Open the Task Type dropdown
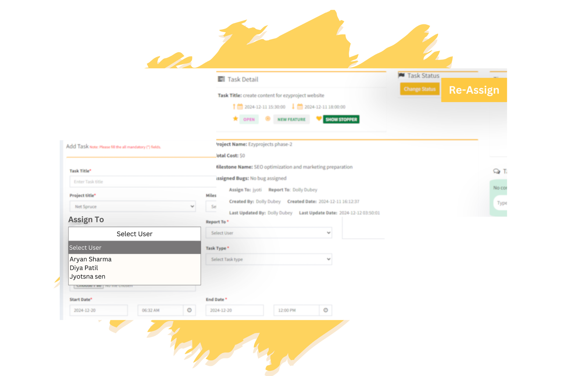The image size is (588, 376). tap(269, 259)
